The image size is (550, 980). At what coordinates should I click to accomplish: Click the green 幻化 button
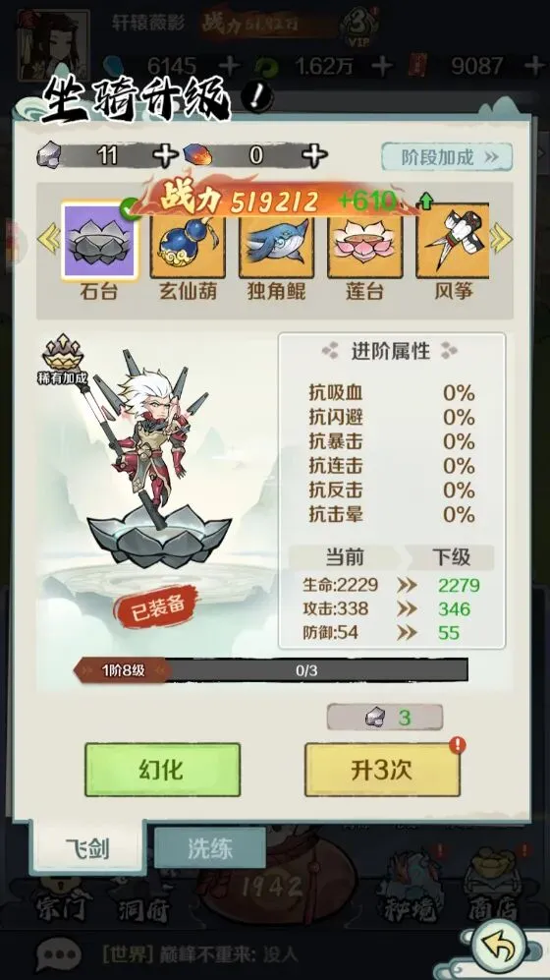162,770
